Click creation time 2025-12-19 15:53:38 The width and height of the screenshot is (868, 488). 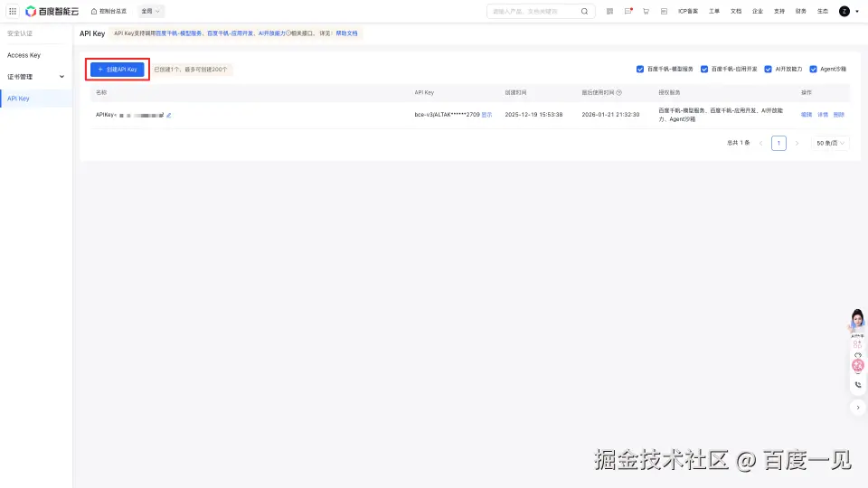click(533, 115)
